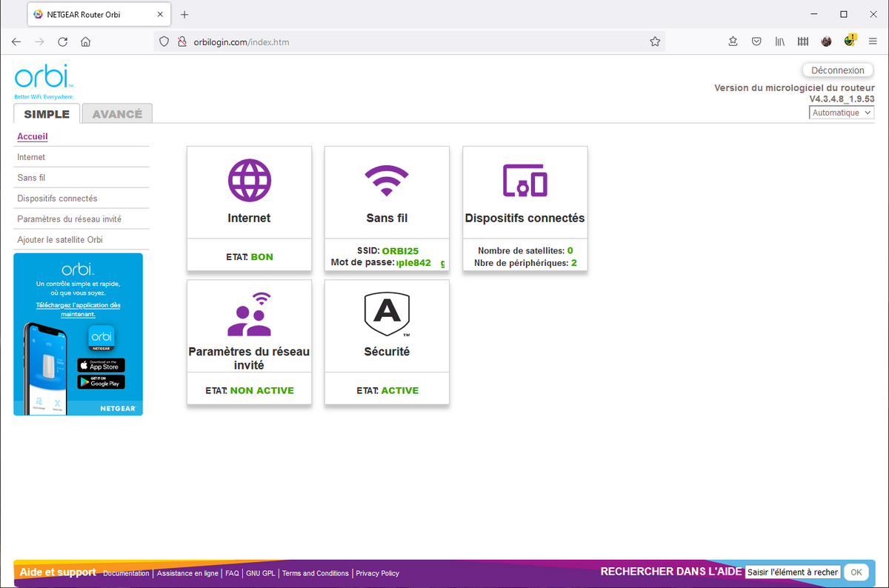Open Internet in the sidebar menu
889x588 pixels.
[x=31, y=157]
